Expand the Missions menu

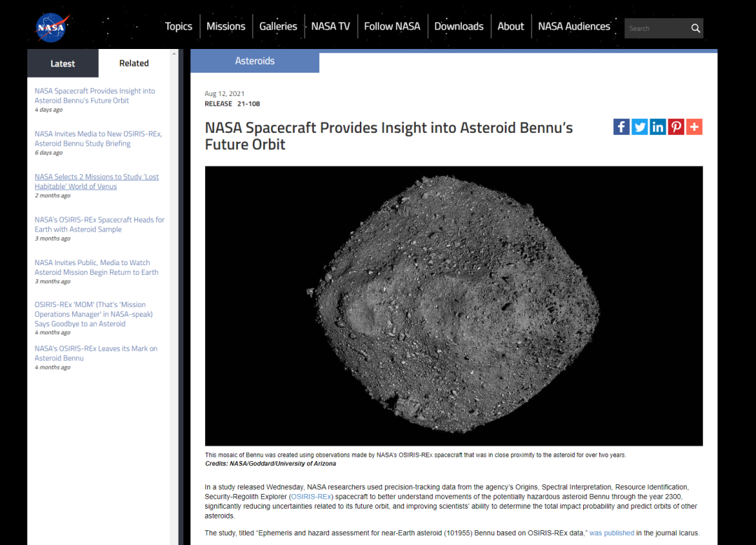pyautogui.click(x=225, y=27)
